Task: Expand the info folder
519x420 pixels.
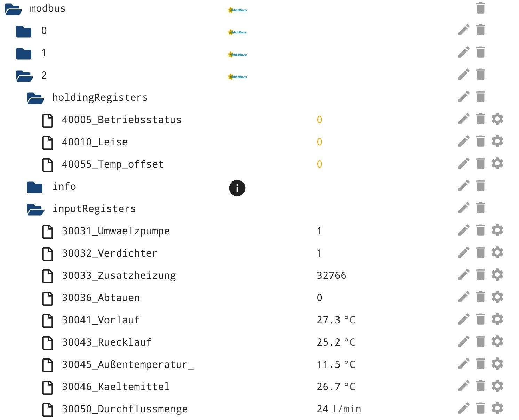Action: 35,187
